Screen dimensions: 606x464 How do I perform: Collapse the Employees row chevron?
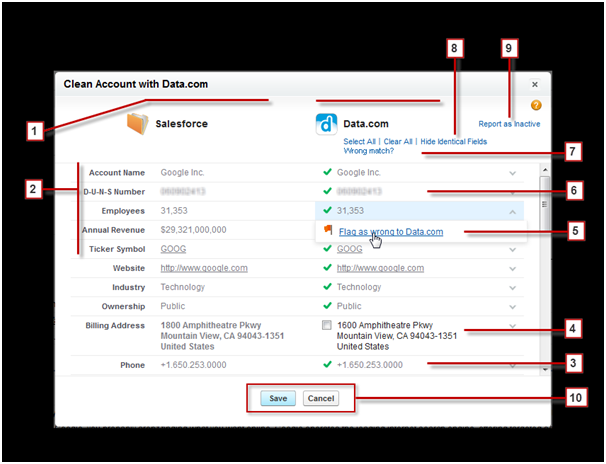point(512,212)
